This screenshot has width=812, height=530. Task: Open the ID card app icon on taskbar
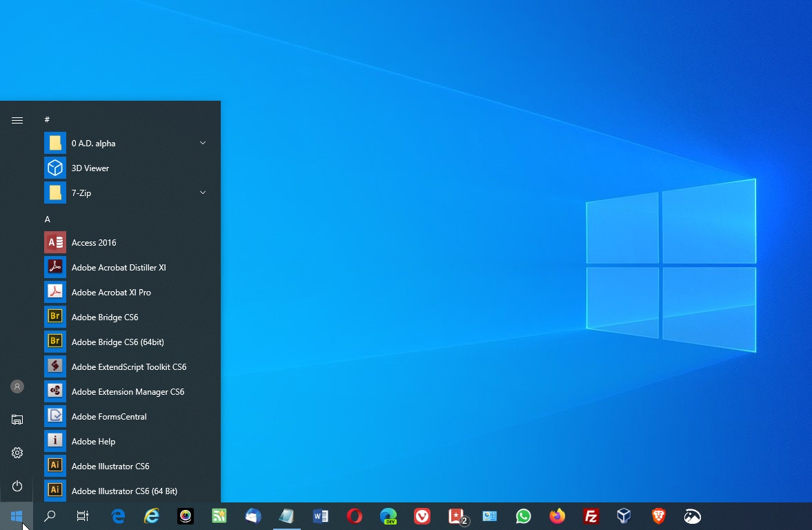[489, 516]
